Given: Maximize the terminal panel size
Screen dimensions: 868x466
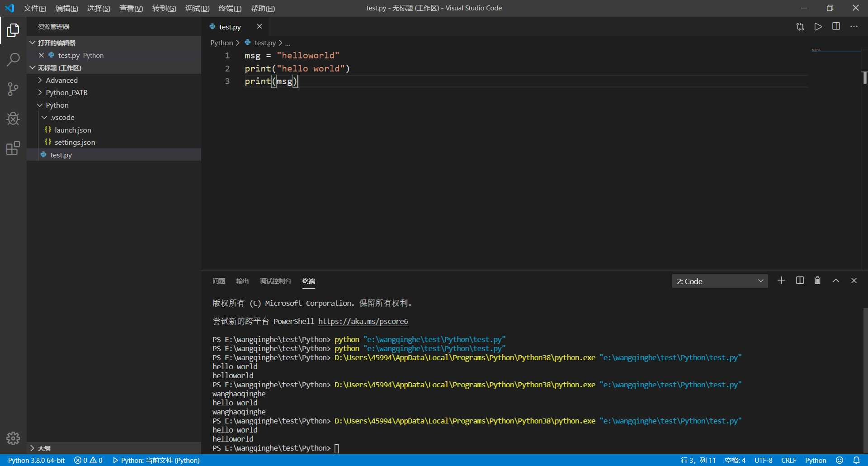Looking at the screenshot, I should [x=835, y=281].
